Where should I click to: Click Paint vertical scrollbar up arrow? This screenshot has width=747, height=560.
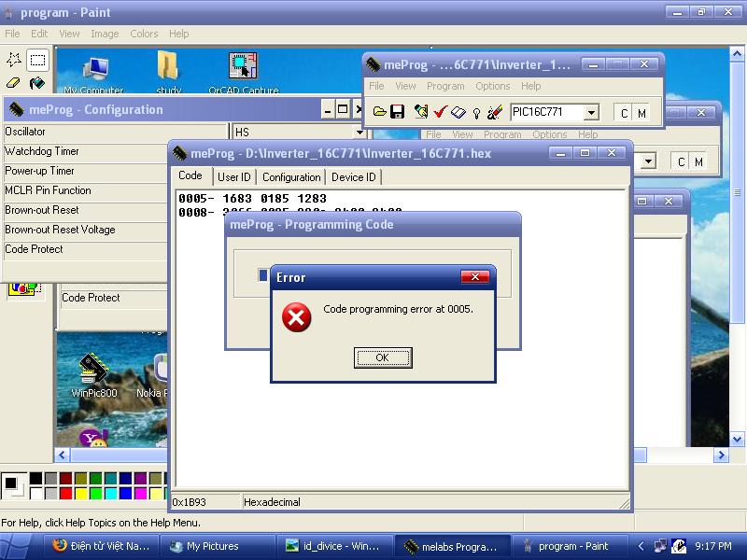pos(737,54)
